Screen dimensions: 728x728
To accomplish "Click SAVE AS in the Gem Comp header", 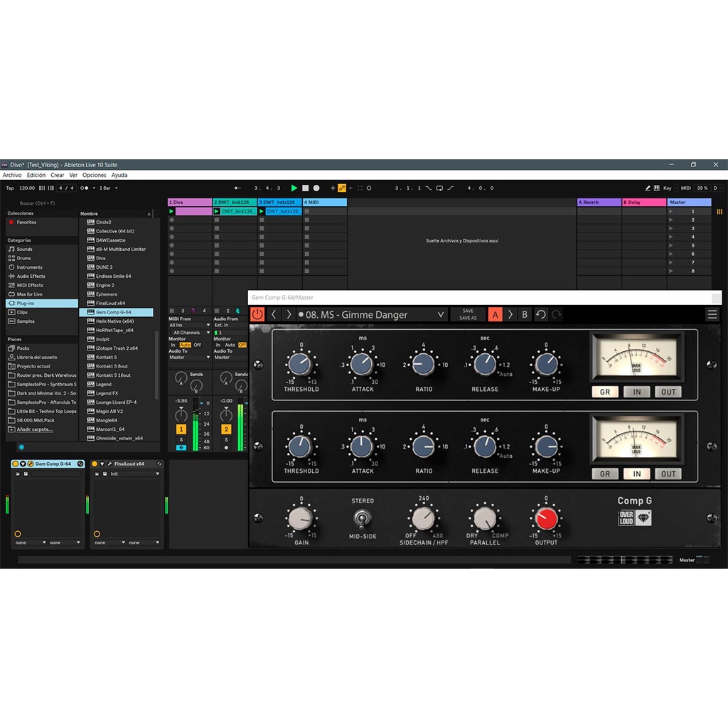I will tap(468, 318).
